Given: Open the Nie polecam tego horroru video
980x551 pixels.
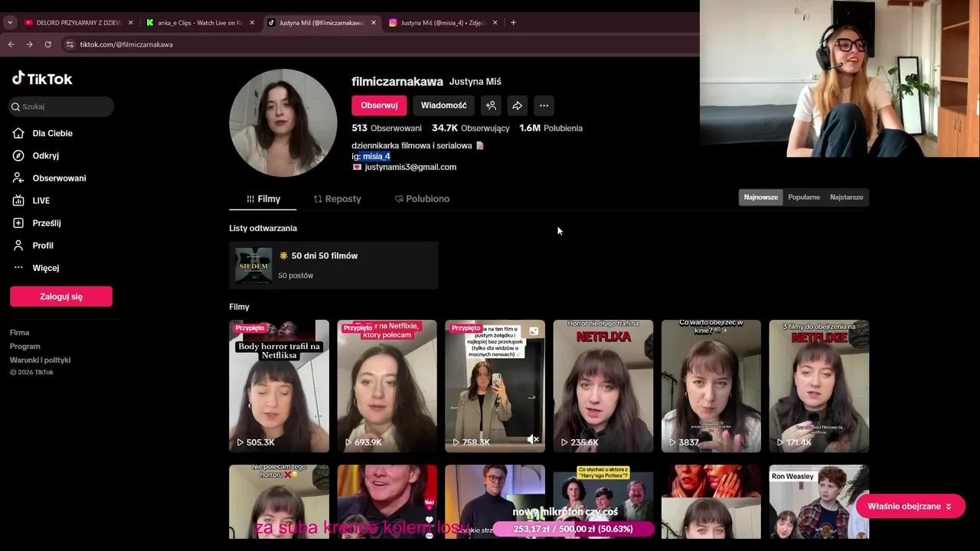Looking at the screenshot, I should (x=279, y=501).
